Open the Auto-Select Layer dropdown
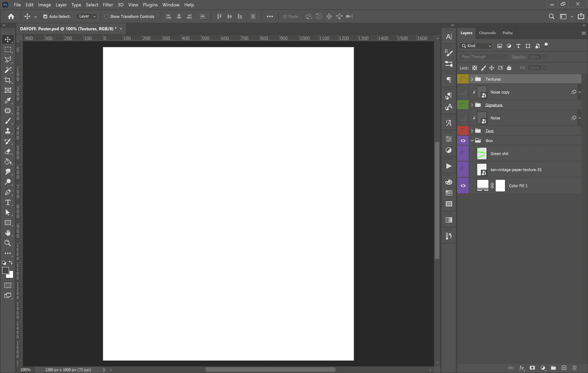 point(87,17)
